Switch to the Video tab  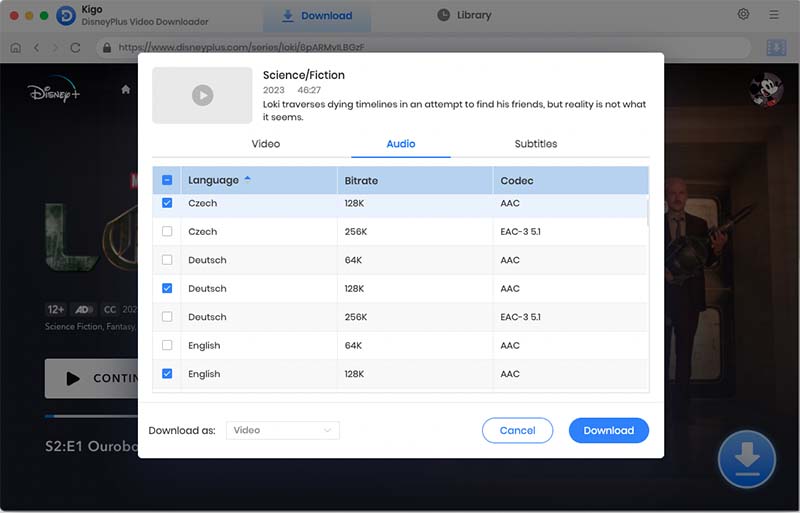[x=266, y=144]
